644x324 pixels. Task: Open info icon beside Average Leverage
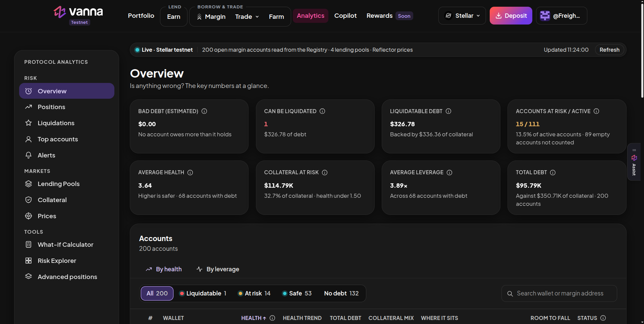click(x=449, y=173)
